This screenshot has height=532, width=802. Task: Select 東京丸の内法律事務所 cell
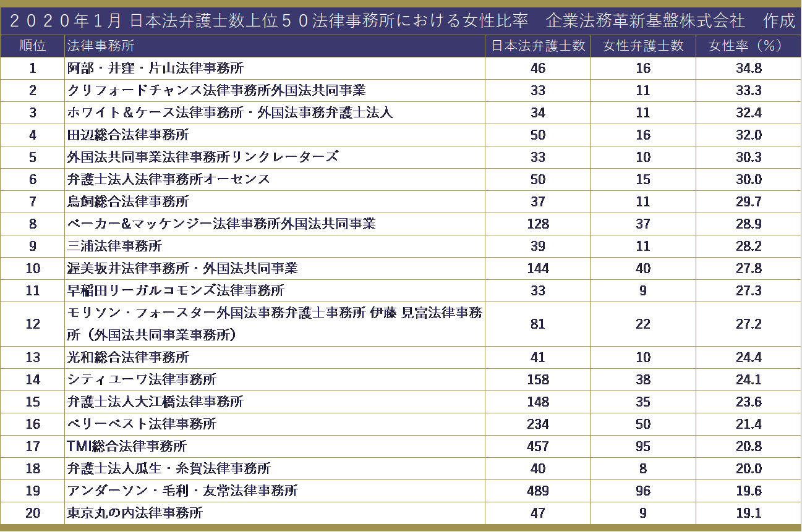(275, 513)
